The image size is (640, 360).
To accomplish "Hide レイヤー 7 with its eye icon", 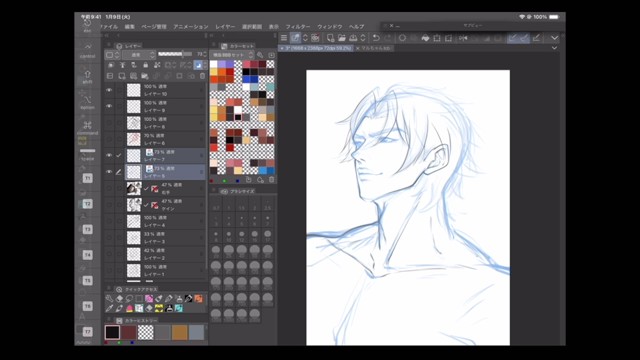I will 109,156.
